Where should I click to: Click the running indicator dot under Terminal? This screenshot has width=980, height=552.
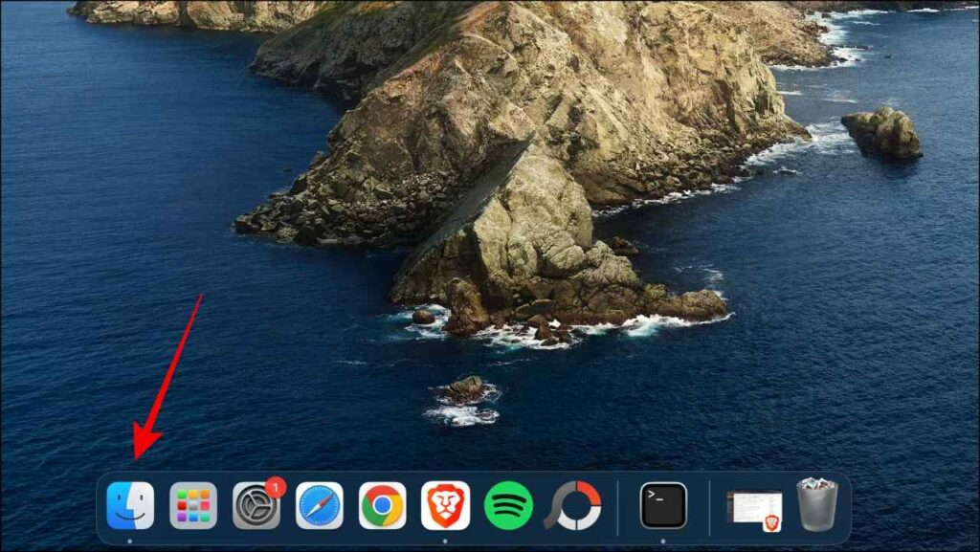[663, 540]
